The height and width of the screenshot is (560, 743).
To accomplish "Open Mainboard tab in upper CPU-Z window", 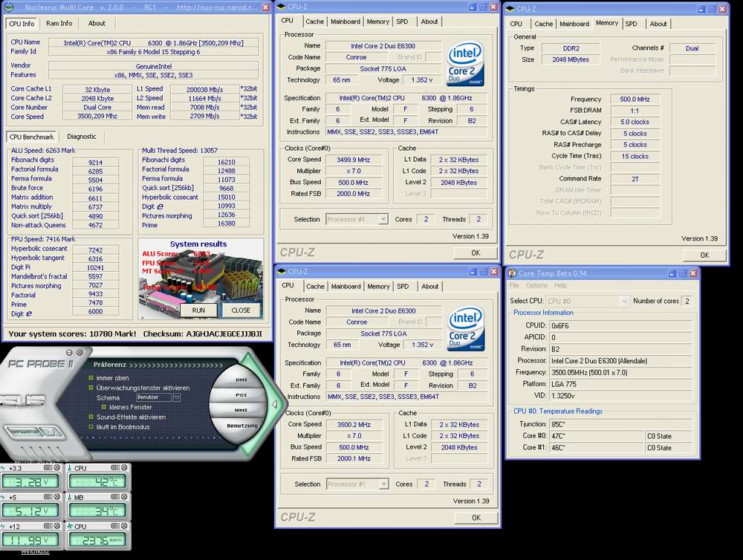I will click(345, 22).
